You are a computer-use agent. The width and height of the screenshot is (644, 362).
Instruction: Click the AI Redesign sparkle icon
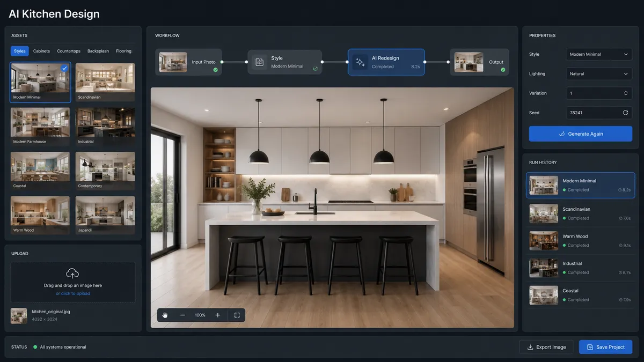coord(360,62)
